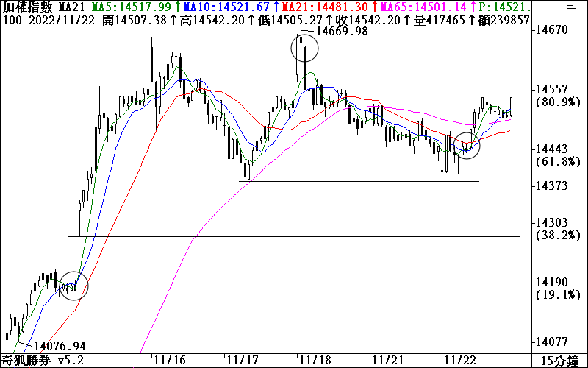
Task: Click the 加權指數 chart title
Action: point(26,7)
